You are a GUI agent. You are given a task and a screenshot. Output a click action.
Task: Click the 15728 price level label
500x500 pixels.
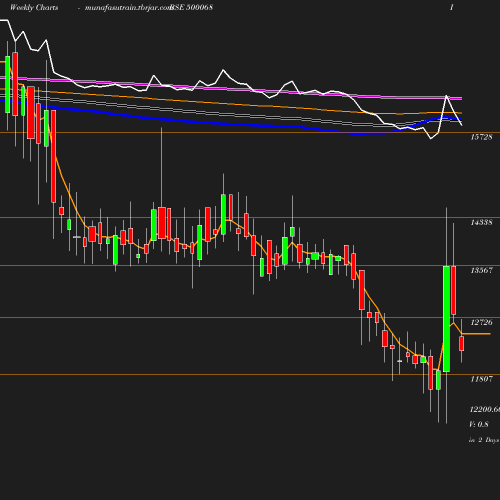pos(481,137)
